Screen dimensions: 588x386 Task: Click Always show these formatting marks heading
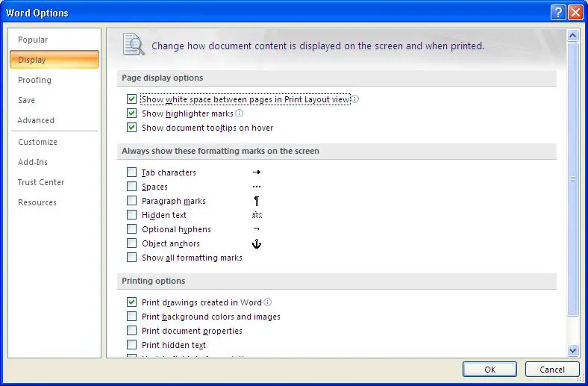coord(221,151)
